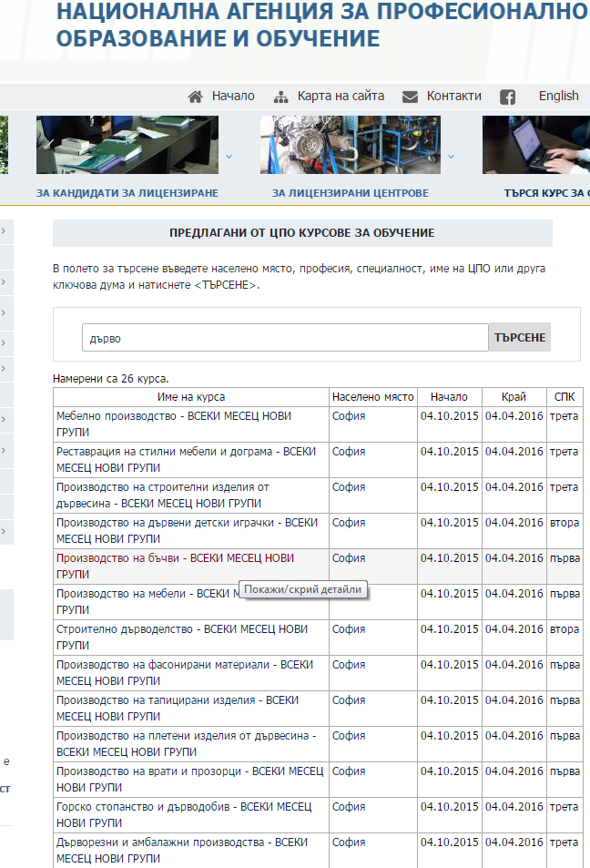This screenshot has width=590, height=868.
Task: Open the Карта на сайта text link
Action: click(341, 96)
